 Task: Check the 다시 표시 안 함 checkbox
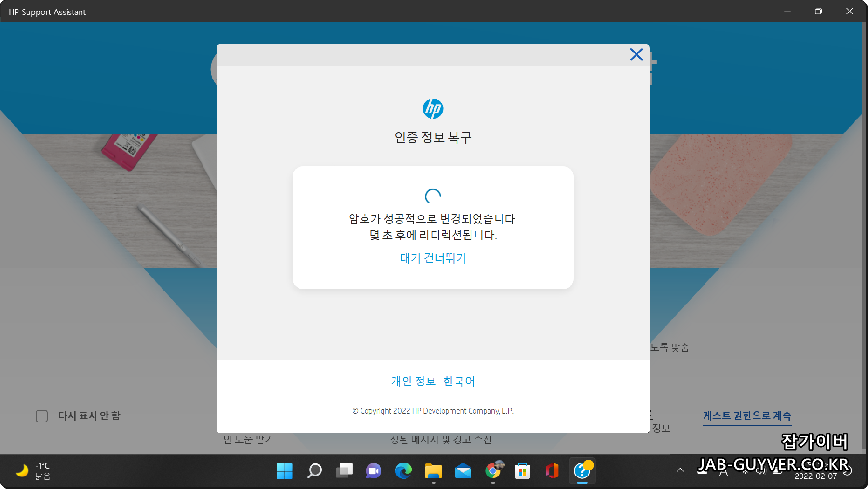coord(41,416)
